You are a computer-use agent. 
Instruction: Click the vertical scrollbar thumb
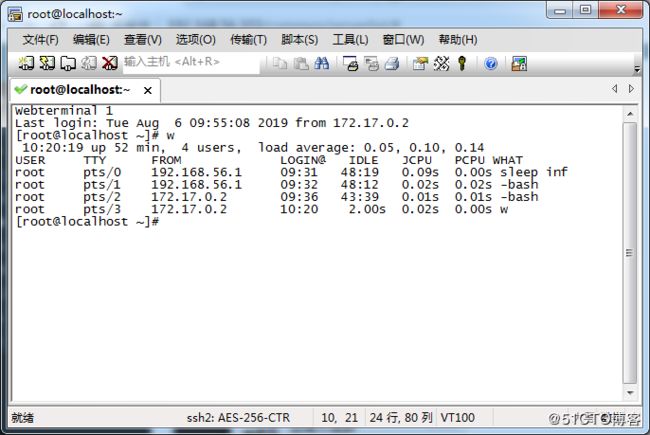(x=630, y=253)
